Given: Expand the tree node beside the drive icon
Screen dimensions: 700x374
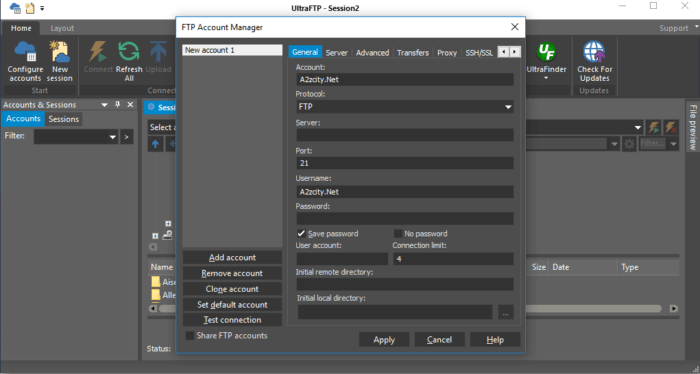Looking at the screenshot, I should point(155,236).
